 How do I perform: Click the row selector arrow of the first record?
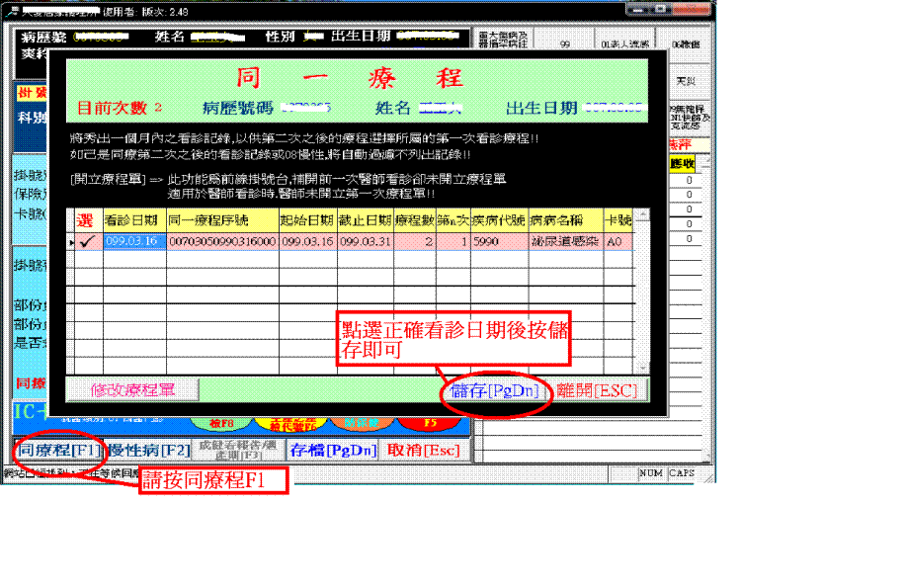(70, 241)
